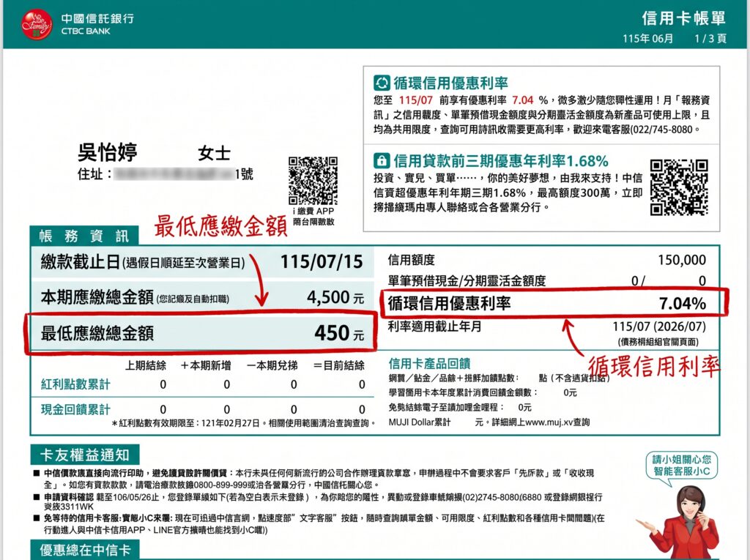Click the red 115/07 date in promo paragraph
The width and height of the screenshot is (750, 560).
pos(416,100)
